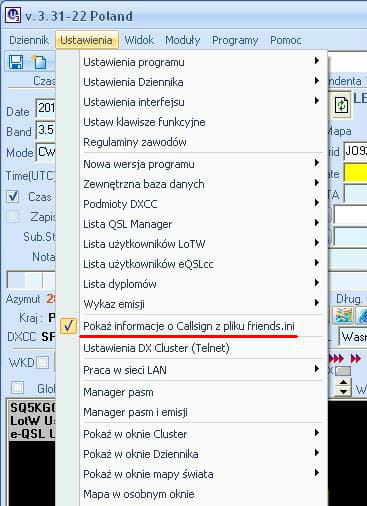The width and height of the screenshot is (367, 506).
Task: Click the New document toolbar icon
Action: (40, 62)
